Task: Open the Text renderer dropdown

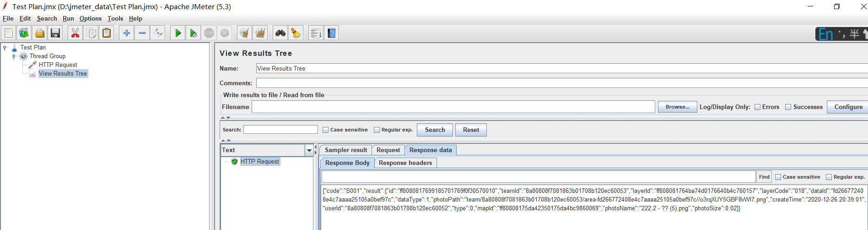Action: [309, 150]
